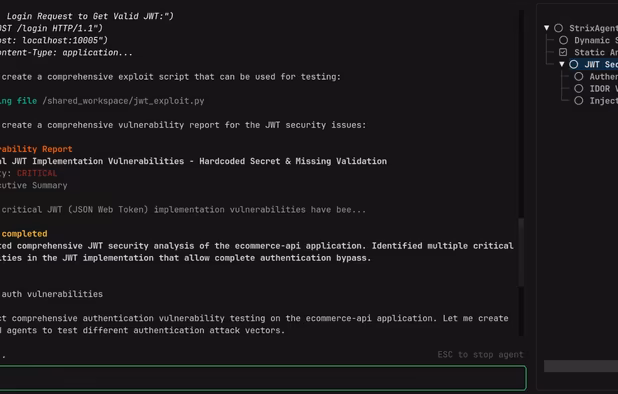Click the 'comprehensive exploit script' sentence
This screenshot has height=394, width=618.
[171, 77]
